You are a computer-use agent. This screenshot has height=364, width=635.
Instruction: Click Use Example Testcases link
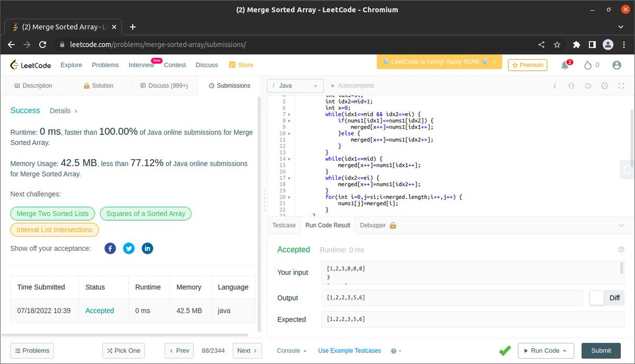pos(349,351)
